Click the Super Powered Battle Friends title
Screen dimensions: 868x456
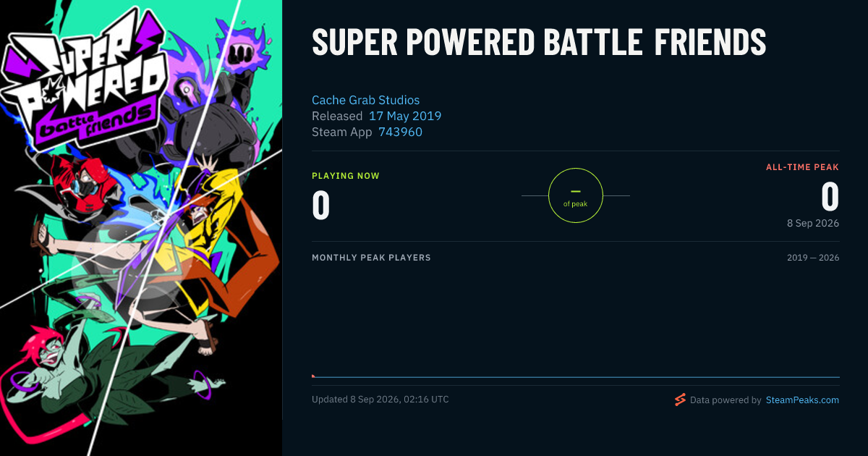[539, 43]
